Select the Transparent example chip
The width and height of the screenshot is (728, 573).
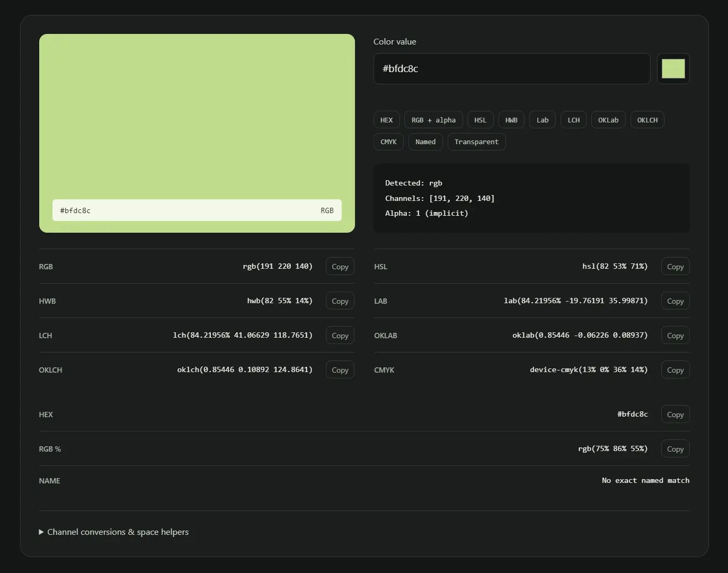tap(476, 142)
